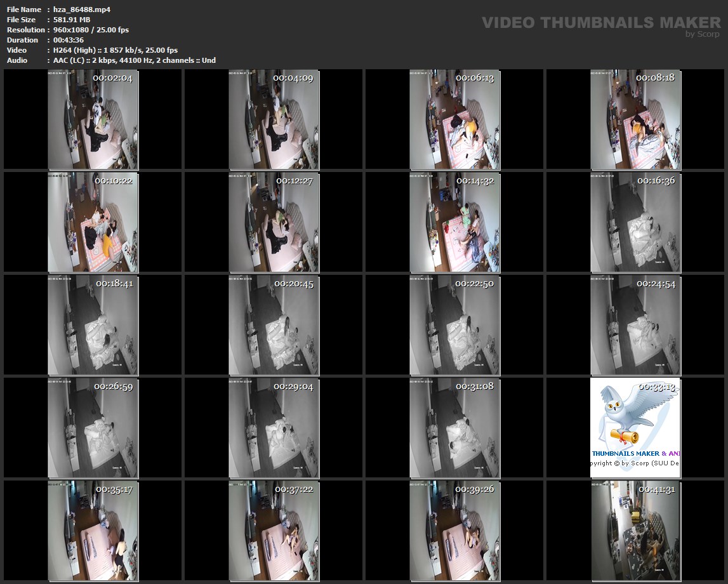Screen dimensions: 728x584
Task: Click the frame at 00:20:45
Action: 274,324
